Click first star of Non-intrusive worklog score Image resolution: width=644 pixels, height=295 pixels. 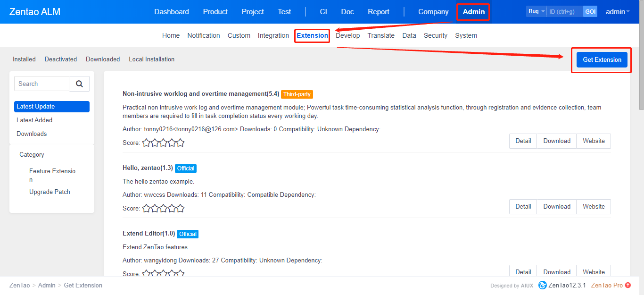146,143
